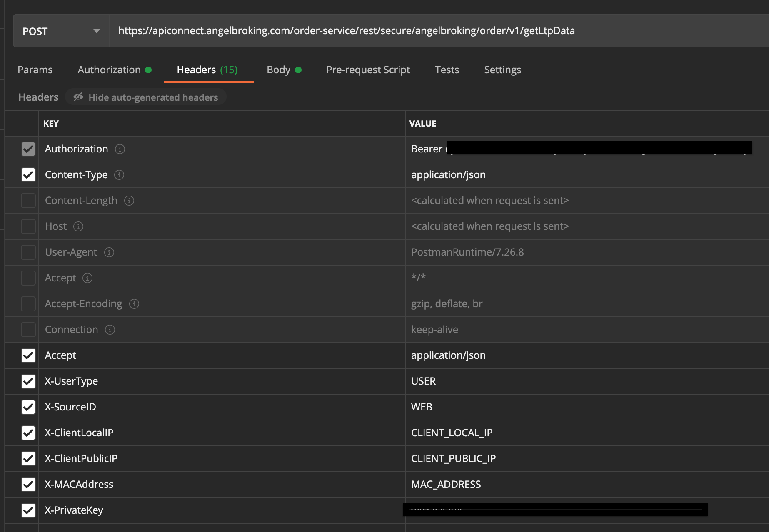Uncheck the X-UserType header checkbox
769x532 pixels.
click(28, 381)
